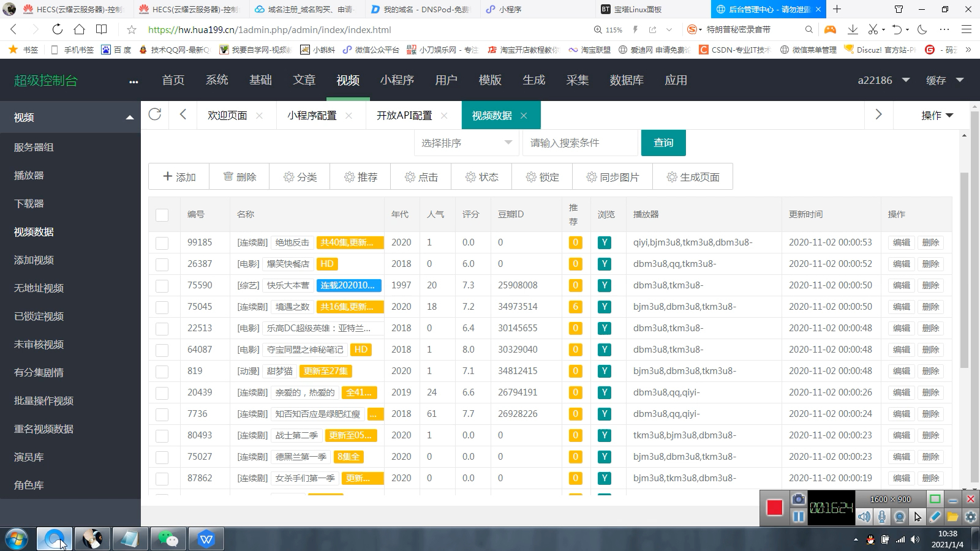Viewport: 980px width, 551px height.
Task: Toggle the select-all checkbox in table header
Action: [162, 215]
